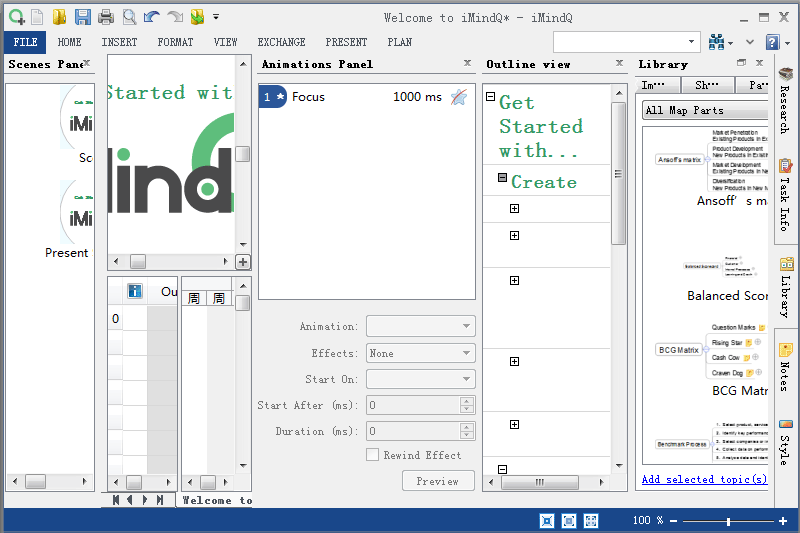Open the FILE menu
Viewport: 800px width, 533px height.
pos(25,42)
